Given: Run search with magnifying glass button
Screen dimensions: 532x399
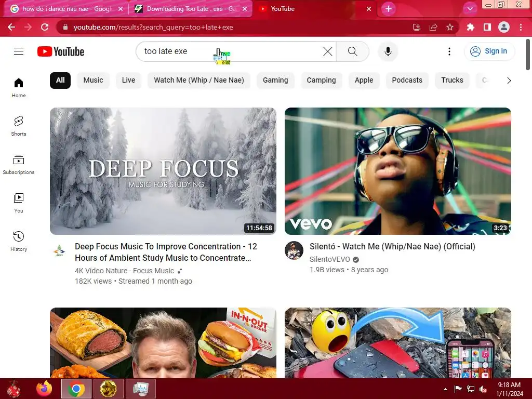Looking at the screenshot, I should pos(353,51).
